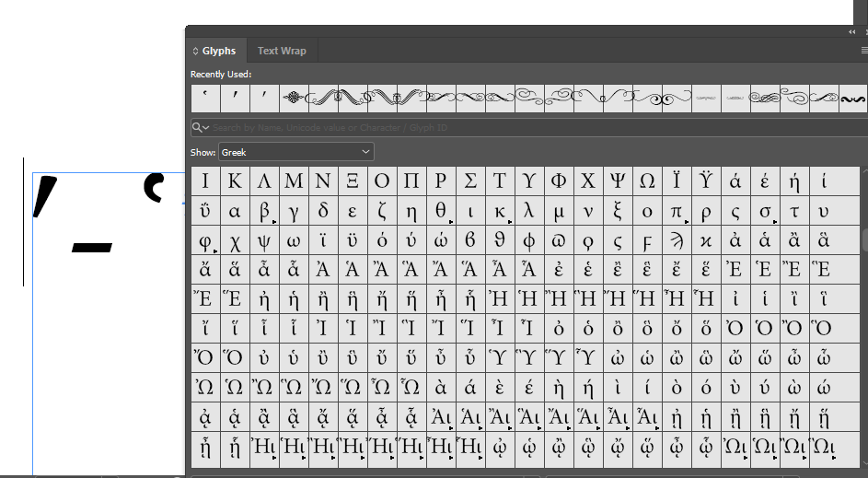Select the digamma glyph ϝ
The height and width of the screenshot is (478, 868).
[x=647, y=240]
